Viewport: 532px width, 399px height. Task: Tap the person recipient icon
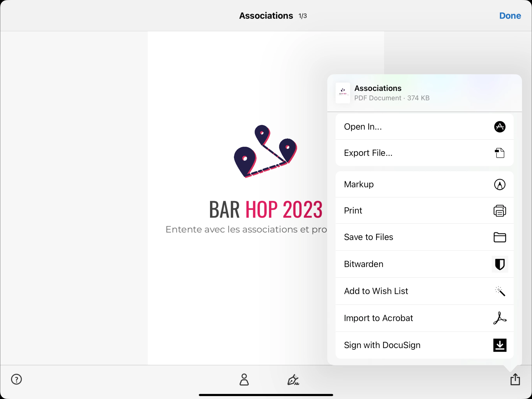(244, 380)
